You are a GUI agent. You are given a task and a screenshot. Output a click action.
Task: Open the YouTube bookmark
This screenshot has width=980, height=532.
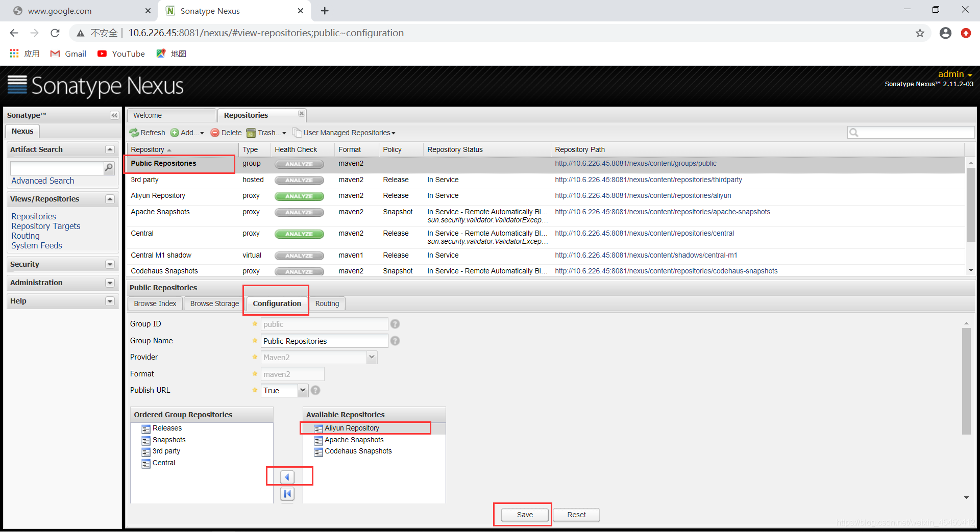coord(121,54)
